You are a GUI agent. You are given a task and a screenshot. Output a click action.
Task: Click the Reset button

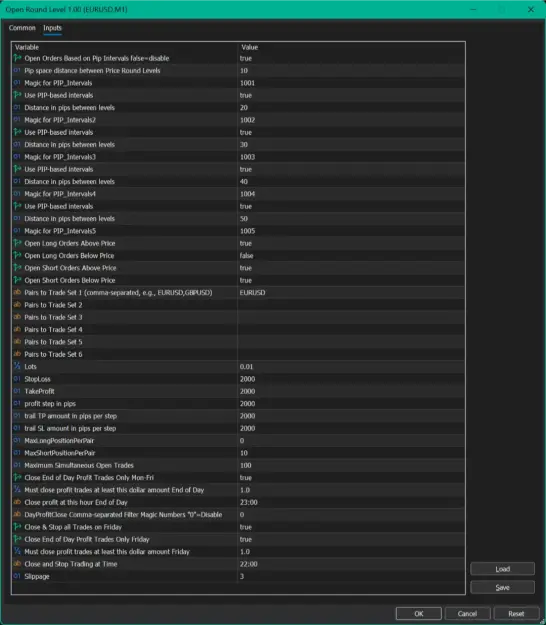(516, 613)
